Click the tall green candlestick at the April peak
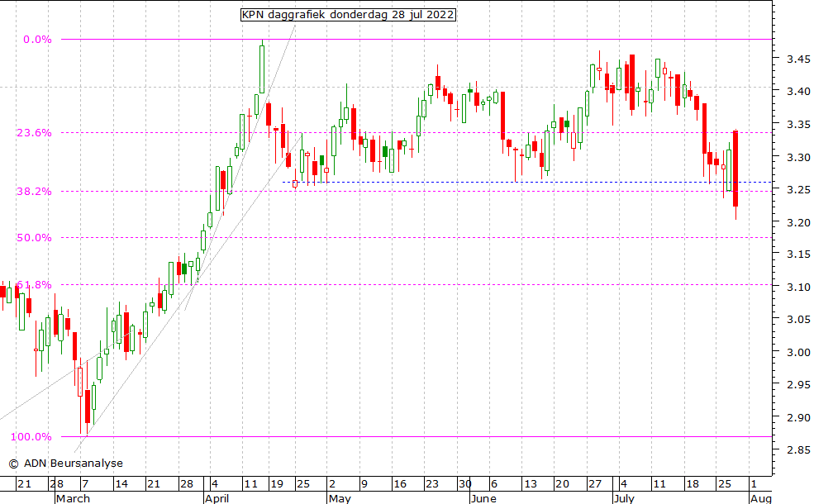 [262, 69]
